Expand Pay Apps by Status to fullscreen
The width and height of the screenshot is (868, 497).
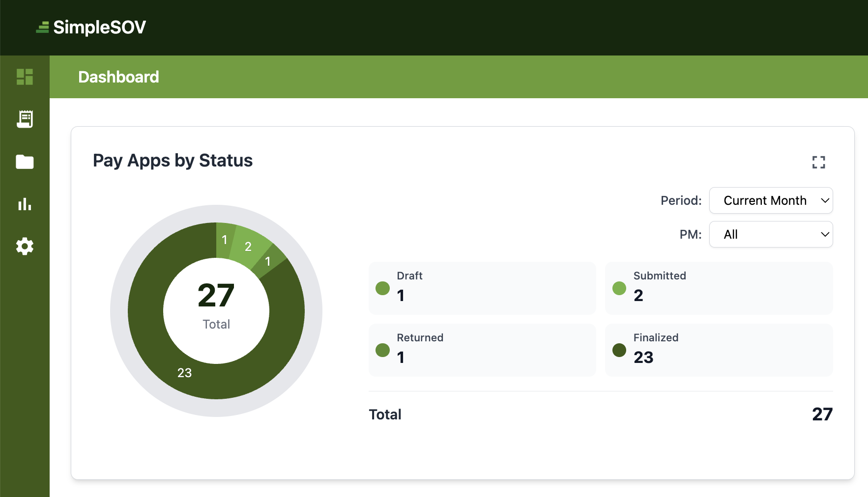pyautogui.click(x=819, y=162)
